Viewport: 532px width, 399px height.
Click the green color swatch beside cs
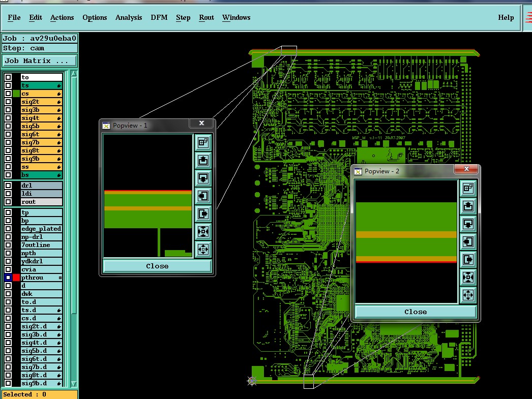pos(16,94)
